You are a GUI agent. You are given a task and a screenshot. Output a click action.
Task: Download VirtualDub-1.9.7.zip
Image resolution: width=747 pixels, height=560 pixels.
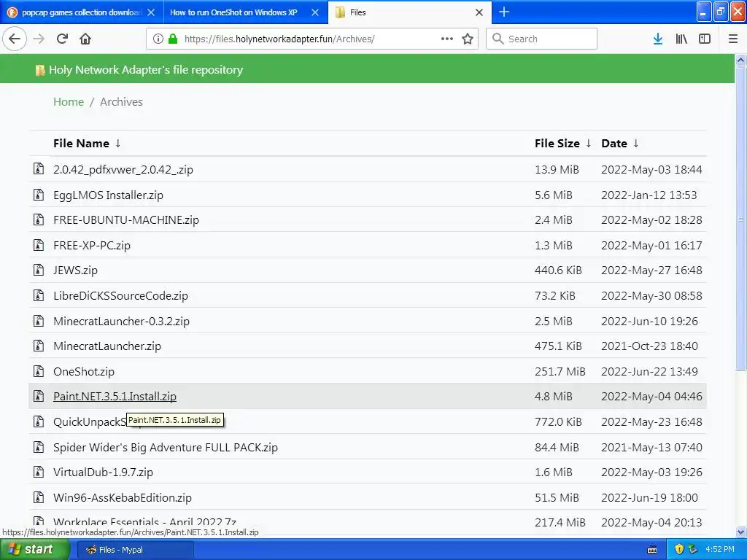point(103,472)
